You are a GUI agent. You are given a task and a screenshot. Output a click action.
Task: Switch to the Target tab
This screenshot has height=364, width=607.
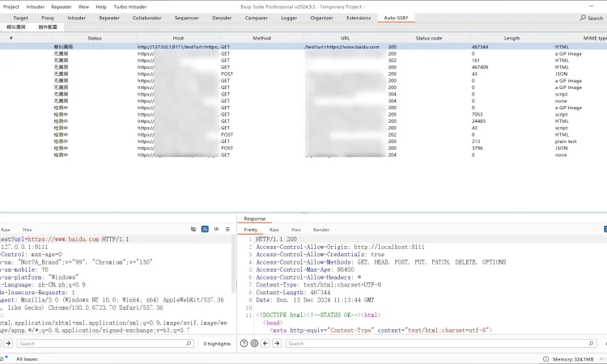[x=20, y=18]
